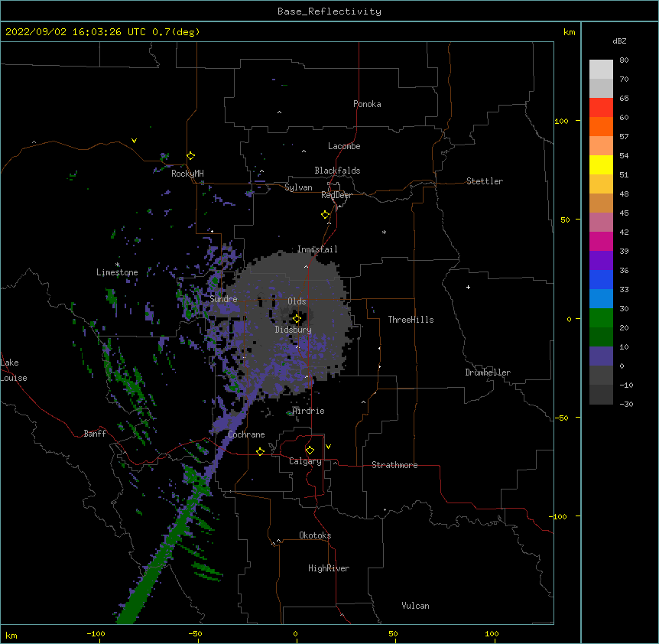Select the magenta 42 dBZ legend swatch
The image size is (659, 644).
click(x=601, y=241)
